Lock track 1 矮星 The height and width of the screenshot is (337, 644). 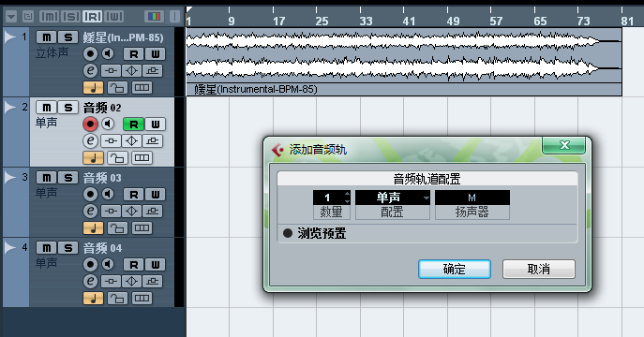[117, 87]
